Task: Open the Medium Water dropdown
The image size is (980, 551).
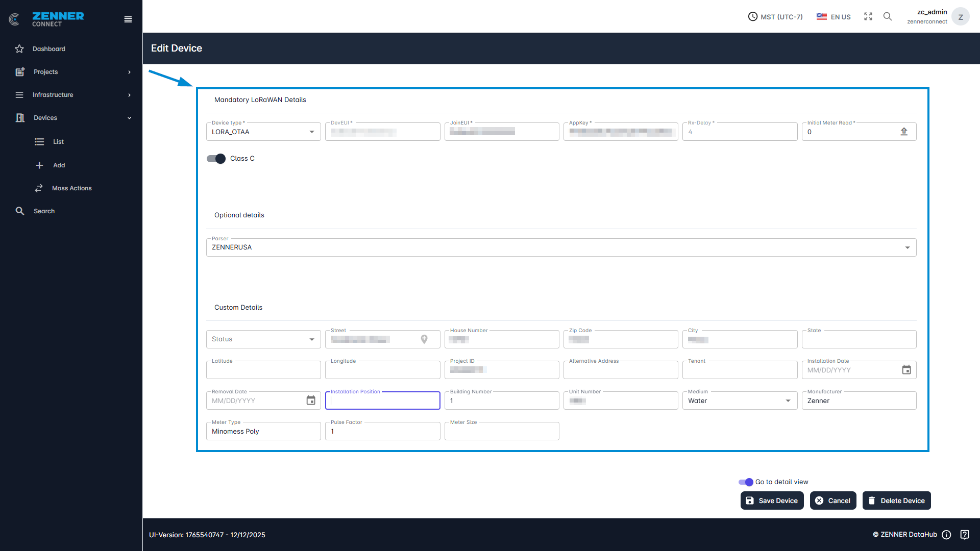Action: [x=740, y=401]
